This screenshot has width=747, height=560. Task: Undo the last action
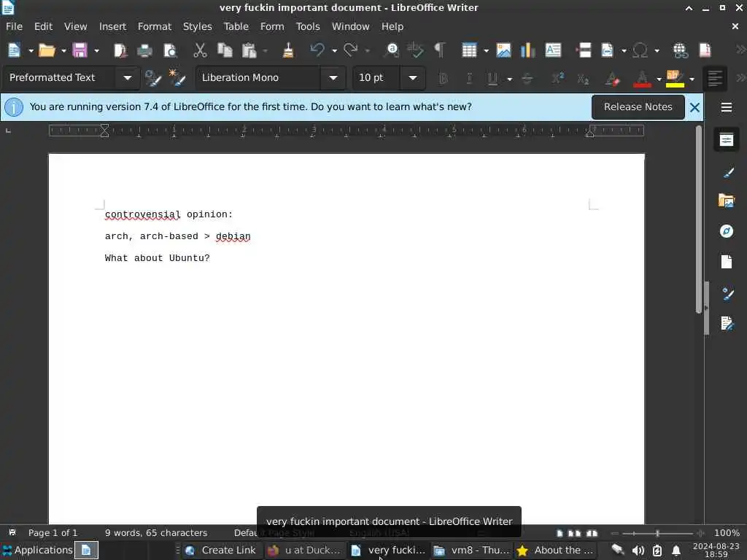pyautogui.click(x=317, y=50)
